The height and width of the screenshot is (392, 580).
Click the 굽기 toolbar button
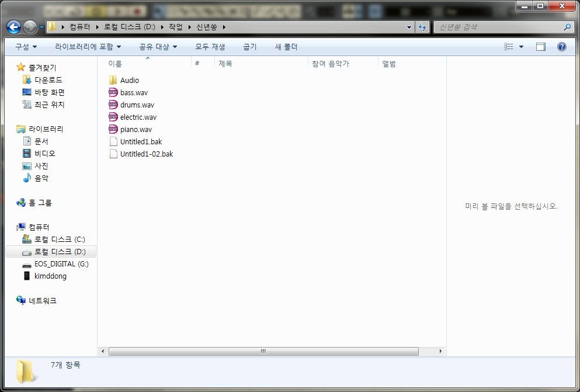click(249, 47)
